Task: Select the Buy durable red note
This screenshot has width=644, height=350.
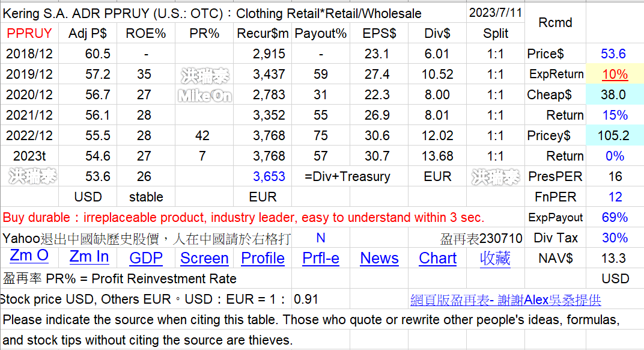Action: click(243, 217)
